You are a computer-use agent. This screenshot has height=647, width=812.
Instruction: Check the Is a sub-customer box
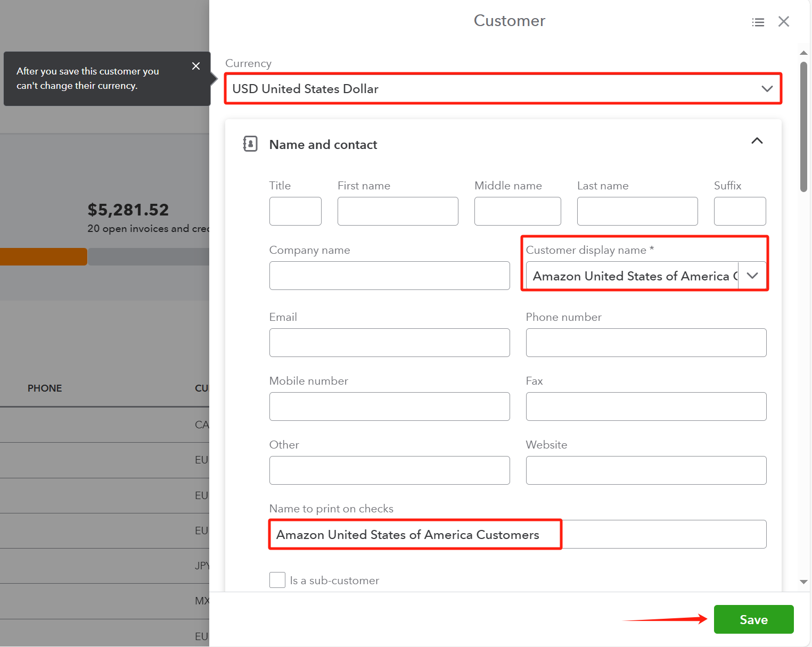tap(277, 580)
